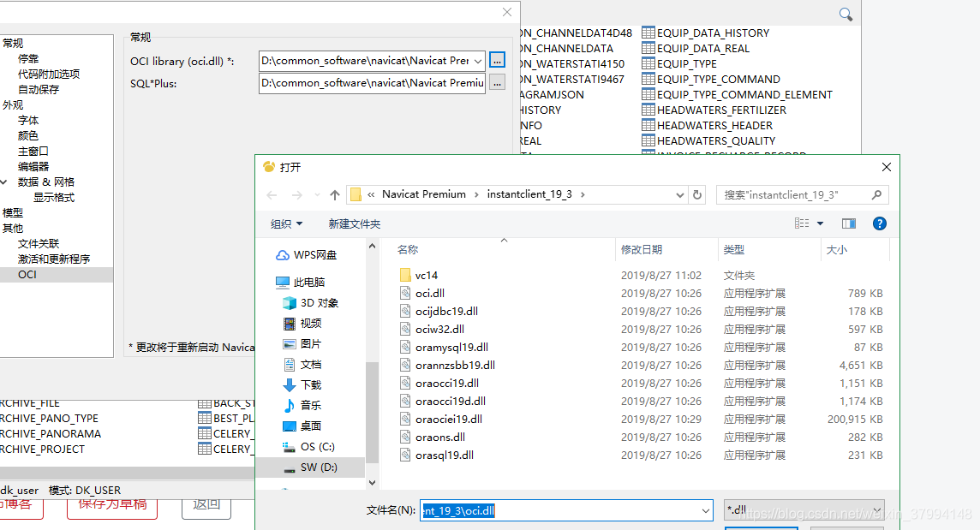Open *.dll file type filter dropdown
980x530 pixels.
tap(804, 510)
